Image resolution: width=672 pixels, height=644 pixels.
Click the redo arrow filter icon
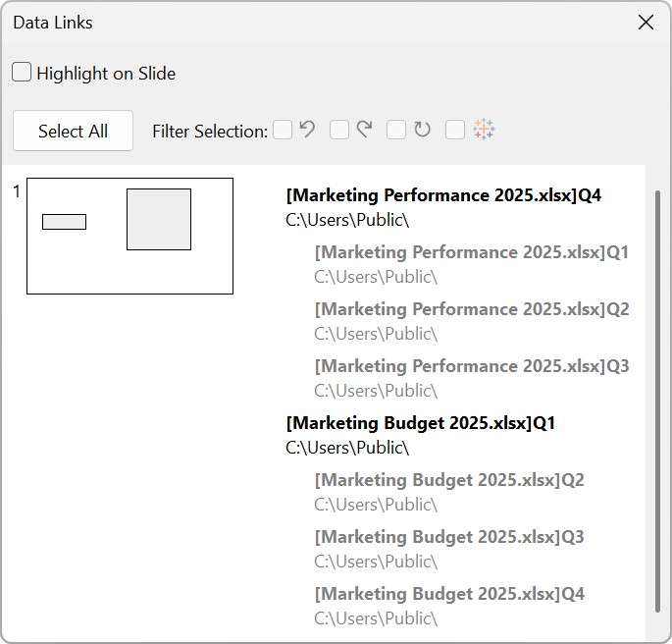[364, 130]
